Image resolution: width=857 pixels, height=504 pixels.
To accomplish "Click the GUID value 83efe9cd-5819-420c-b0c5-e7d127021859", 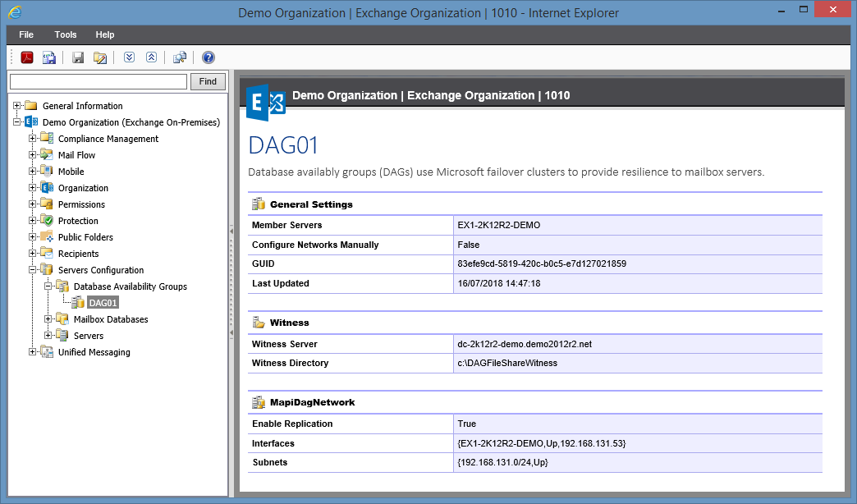I will tap(542, 263).
